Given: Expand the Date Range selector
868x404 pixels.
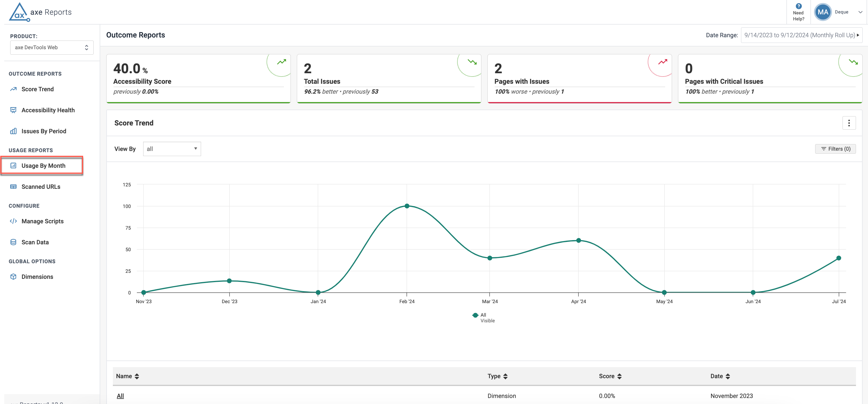Looking at the screenshot, I should click(x=801, y=35).
